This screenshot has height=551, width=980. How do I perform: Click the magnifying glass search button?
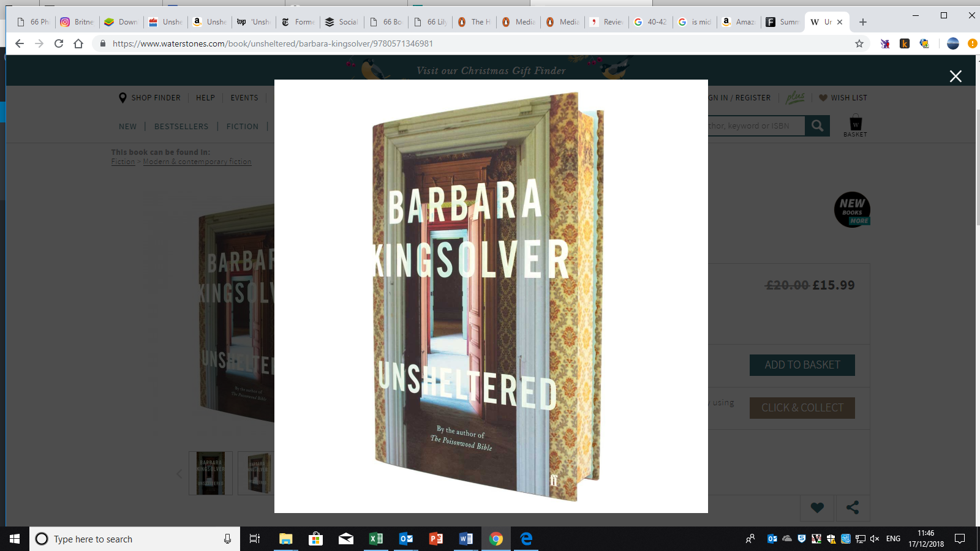[818, 126]
